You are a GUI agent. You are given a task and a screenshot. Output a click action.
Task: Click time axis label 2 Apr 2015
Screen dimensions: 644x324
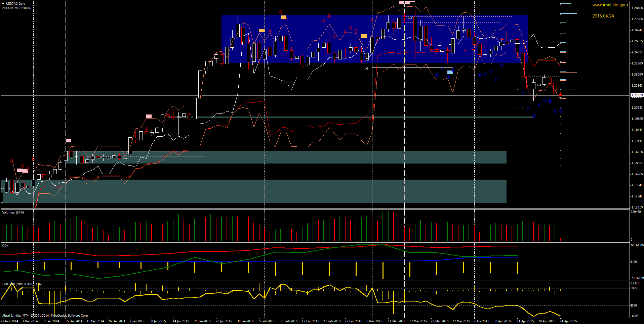[x=481, y=321]
